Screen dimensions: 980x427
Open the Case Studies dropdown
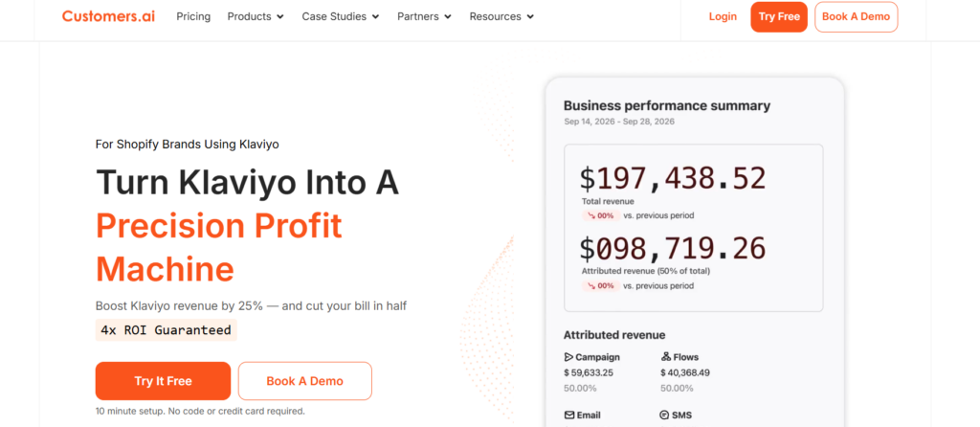tap(340, 16)
